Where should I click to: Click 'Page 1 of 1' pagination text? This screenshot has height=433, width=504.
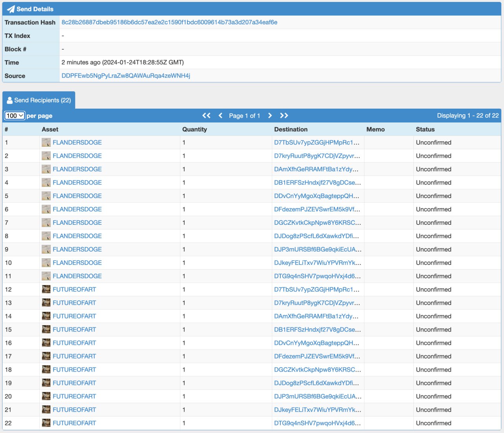click(245, 116)
